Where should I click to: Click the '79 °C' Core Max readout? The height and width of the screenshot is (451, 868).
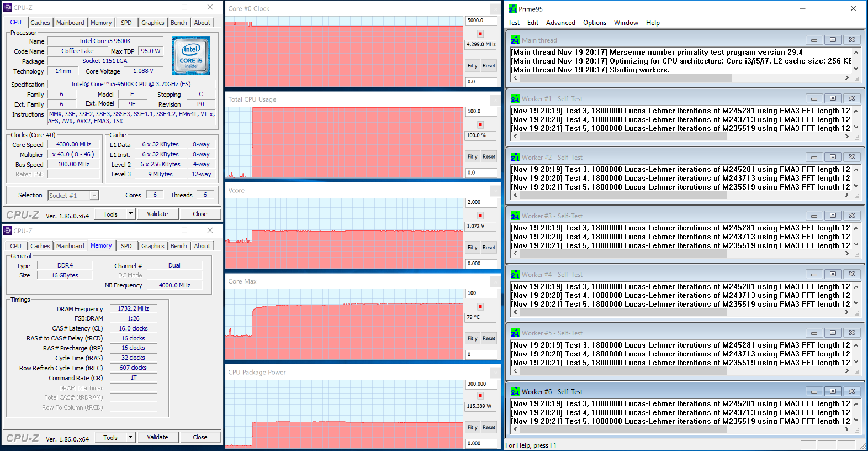(x=481, y=317)
